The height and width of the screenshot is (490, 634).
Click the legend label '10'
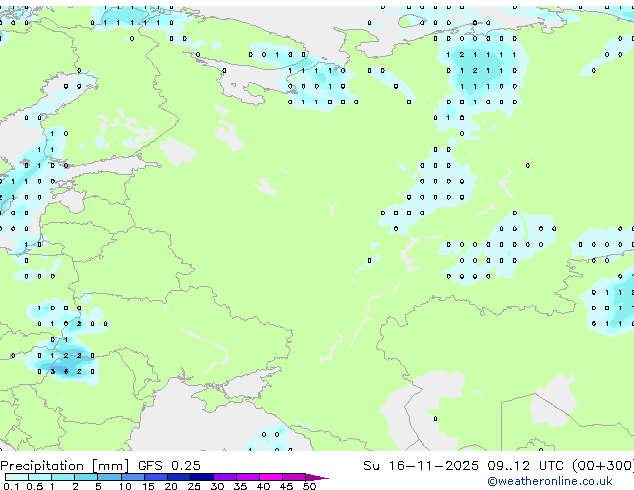click(x=125, y=486)
